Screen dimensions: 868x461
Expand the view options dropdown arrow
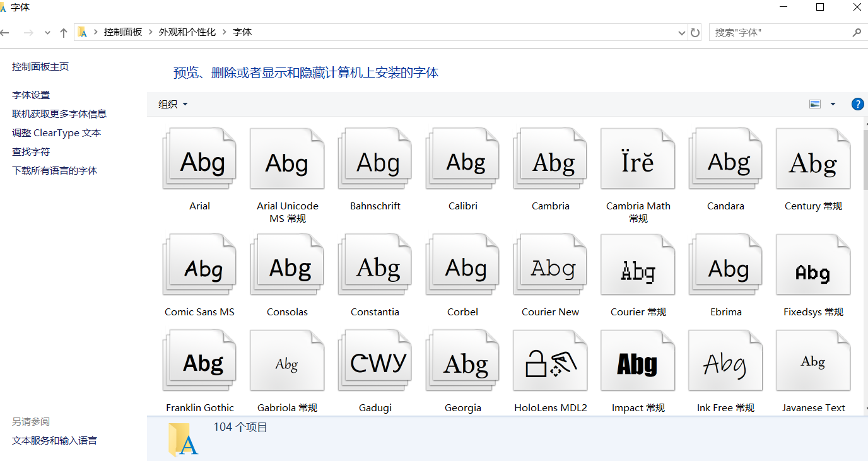(833, 104)
